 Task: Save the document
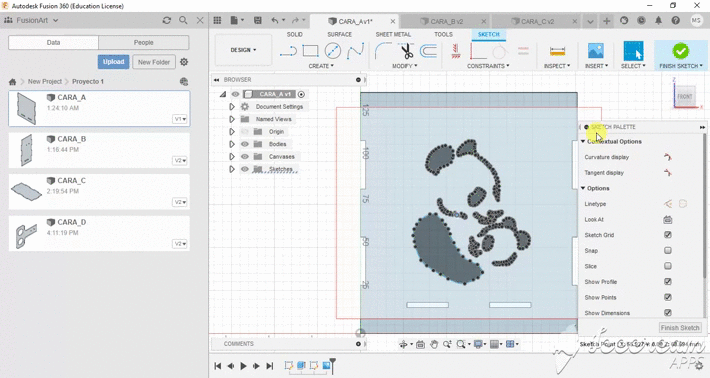[258, 20]
